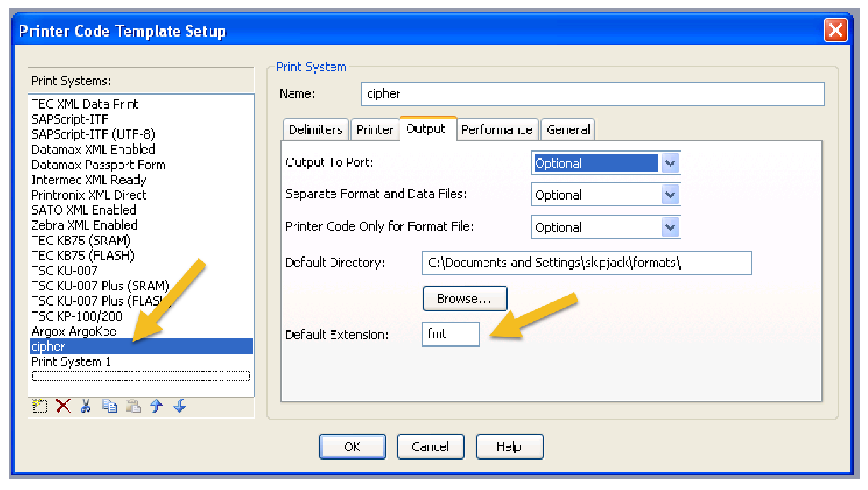Open the Output To Port dropdown
The width and height of the screenshot is (868, 490).
[x=672, y=163]
